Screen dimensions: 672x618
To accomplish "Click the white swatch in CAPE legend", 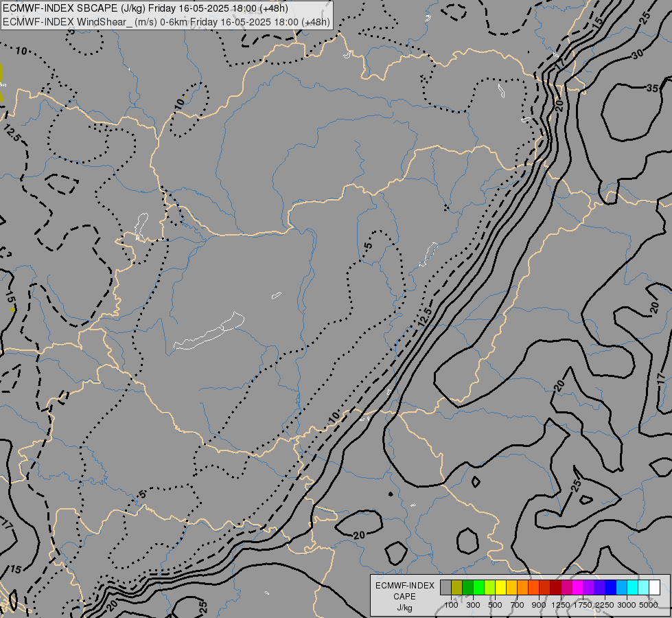I will click(654, 587).
